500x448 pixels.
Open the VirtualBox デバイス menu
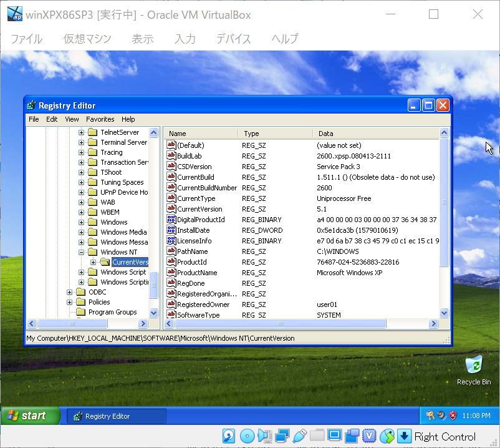point(233,39)
